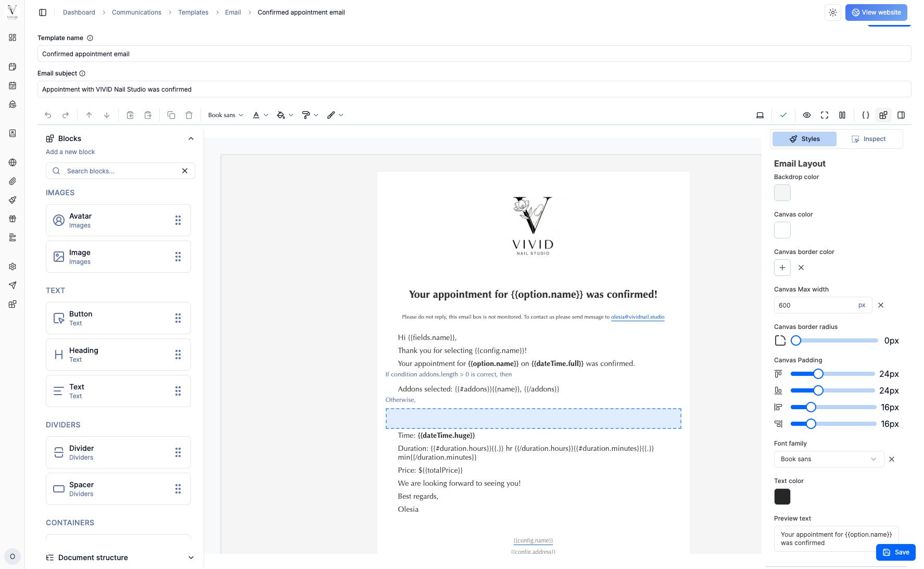Click the drag handle on the Spacer block
This screenshot has height=569, width=924.
[178, 489]
